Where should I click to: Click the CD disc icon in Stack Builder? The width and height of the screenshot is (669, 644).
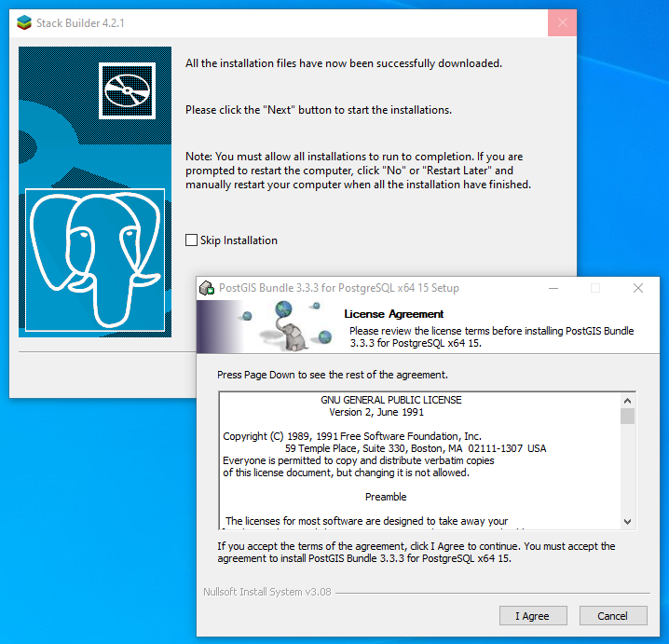127,90
